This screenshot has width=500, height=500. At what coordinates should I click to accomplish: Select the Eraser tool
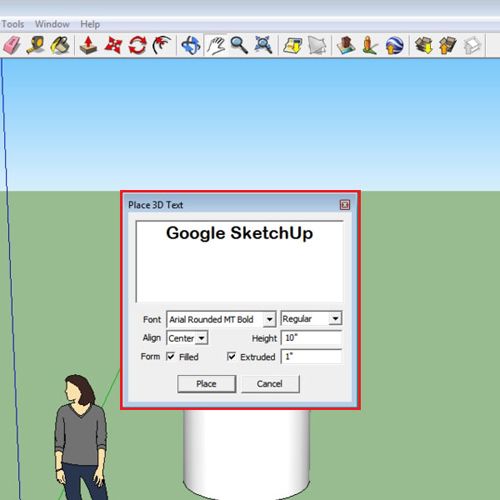coord(12,45)
